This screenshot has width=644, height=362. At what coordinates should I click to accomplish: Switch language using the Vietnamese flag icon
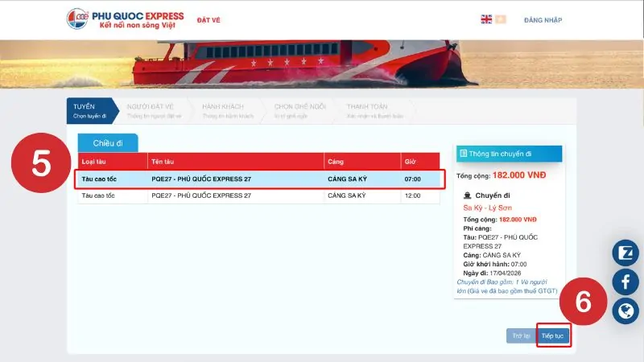tap(501, 19)
